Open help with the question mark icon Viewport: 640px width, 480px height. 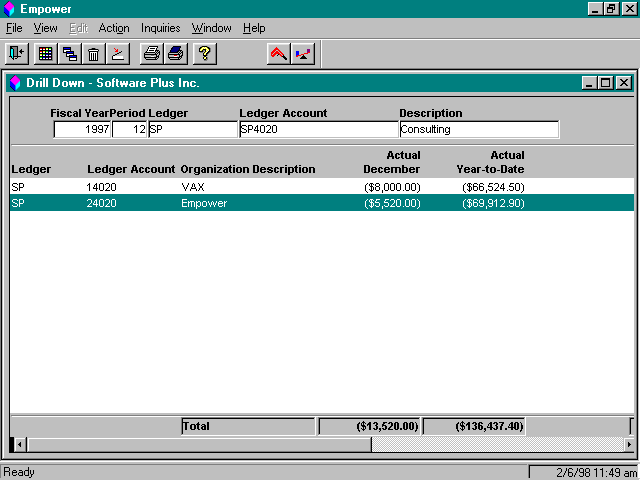pyautogui.click(x=204, y=53)
